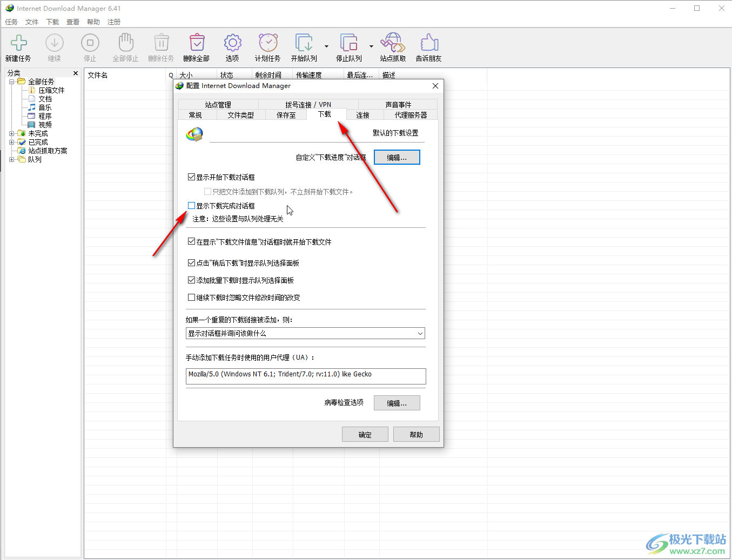Enable 继续下载时忽略文件修改时间的改变 checkbox
The height and width of the screenshot is (560, 732).
[x=191, y=297]
